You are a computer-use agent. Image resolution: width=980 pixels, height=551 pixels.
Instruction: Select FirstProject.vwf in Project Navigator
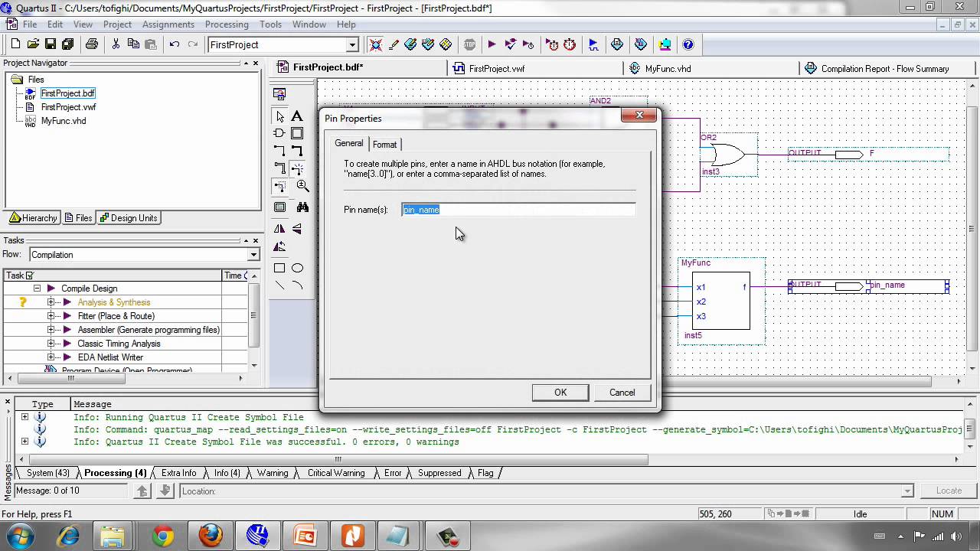pyautogui.click(x=68, y=107)
